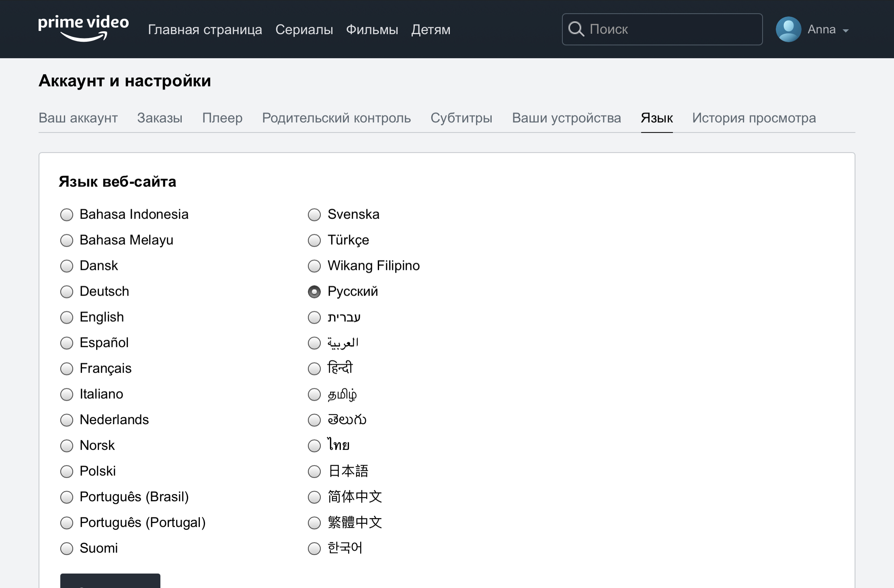
Task: Pick the Português (Brasil) option
Action: 67,497
